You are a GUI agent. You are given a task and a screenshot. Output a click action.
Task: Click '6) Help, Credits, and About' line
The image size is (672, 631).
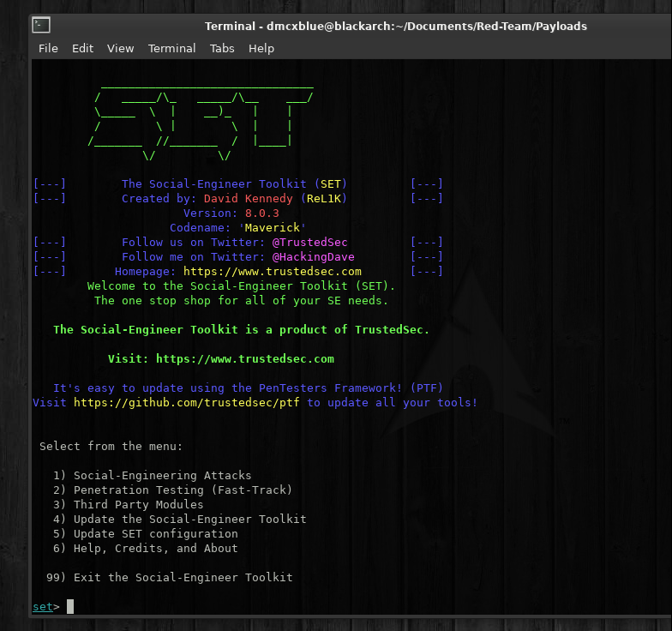pyautogui.click(x=146, y=549)
